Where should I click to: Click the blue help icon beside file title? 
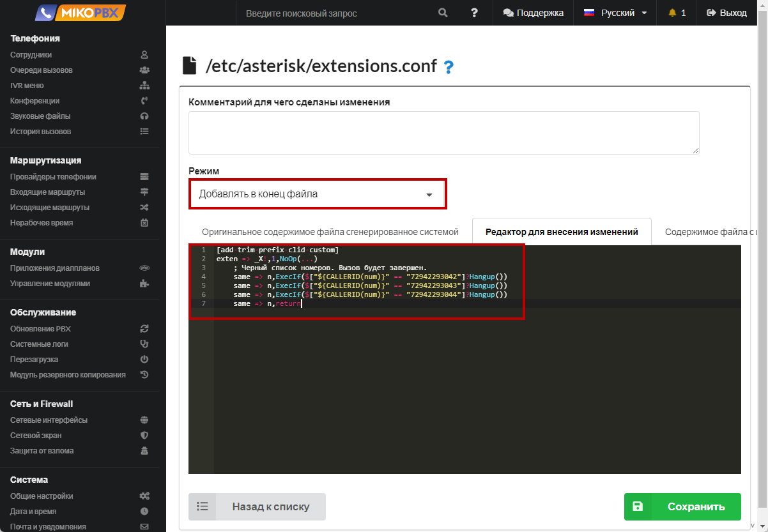point(449,66)
